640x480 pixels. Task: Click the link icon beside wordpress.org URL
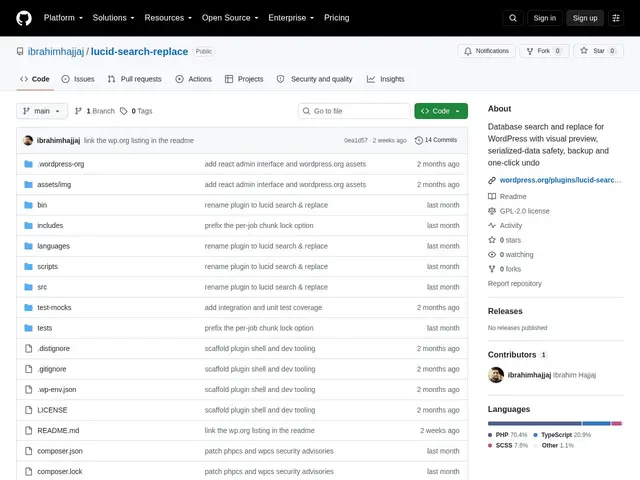492,180
